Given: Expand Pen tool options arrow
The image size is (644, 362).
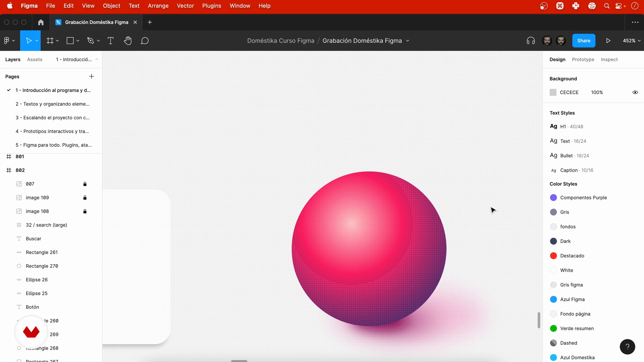Looking at the screenshot, I should tap(98, 41).
